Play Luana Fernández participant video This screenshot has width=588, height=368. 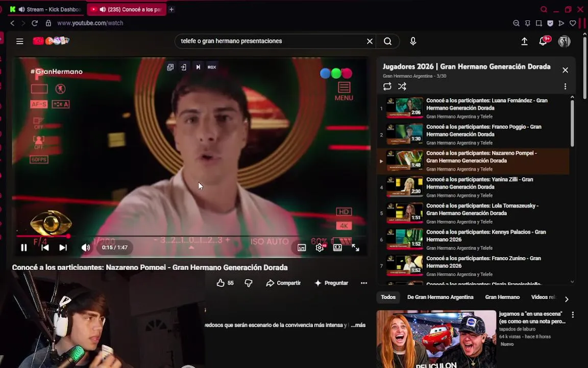[x=473, y=108]
